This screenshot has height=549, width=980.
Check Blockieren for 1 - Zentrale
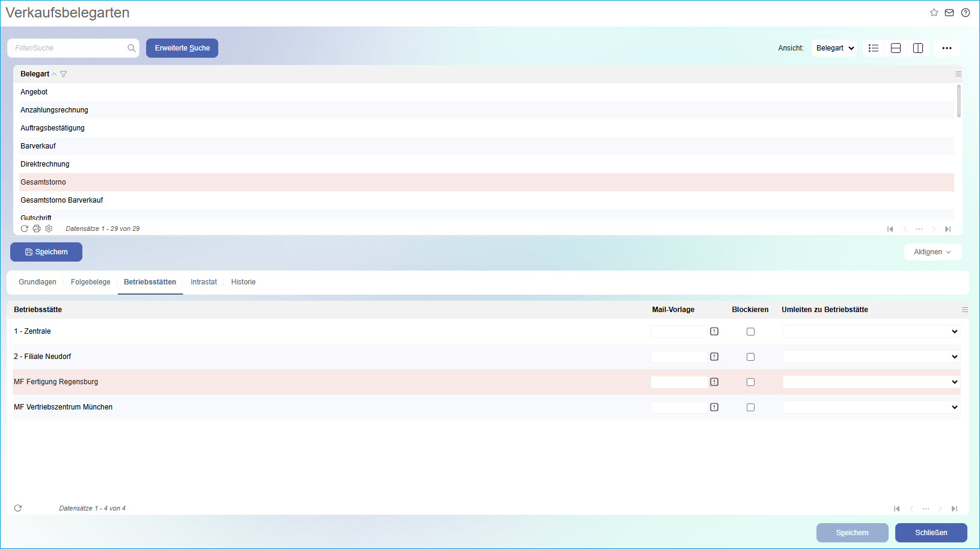click(750, 331)
